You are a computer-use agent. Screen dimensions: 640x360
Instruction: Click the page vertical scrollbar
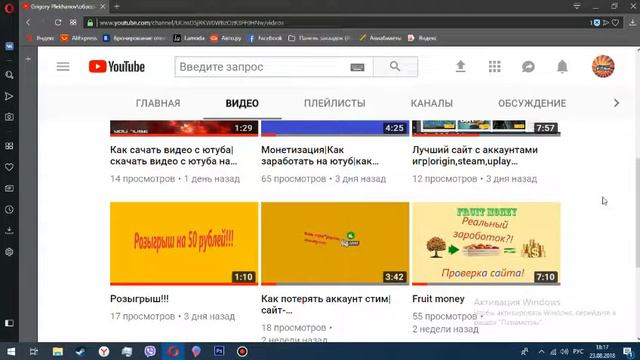point(638,212)
